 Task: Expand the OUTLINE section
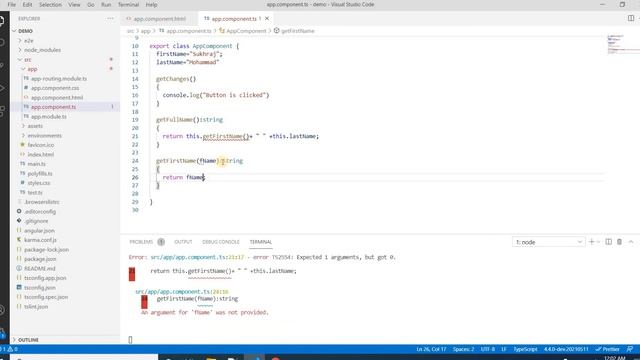(28, 340)
